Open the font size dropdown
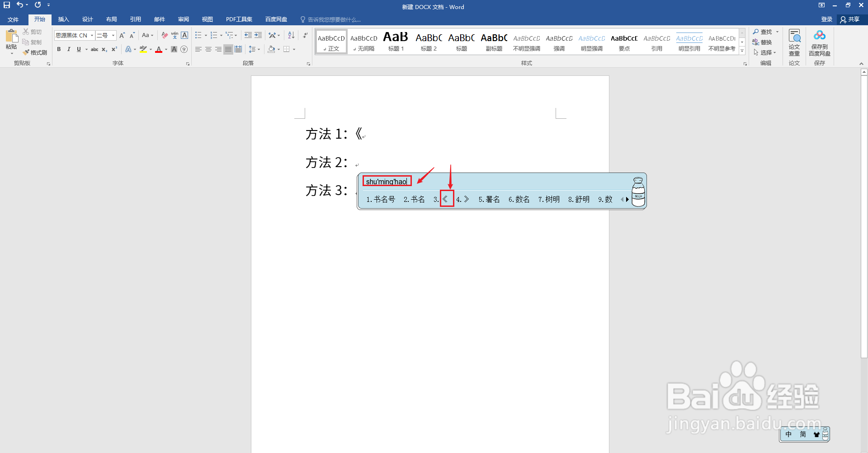 (113, 35)
